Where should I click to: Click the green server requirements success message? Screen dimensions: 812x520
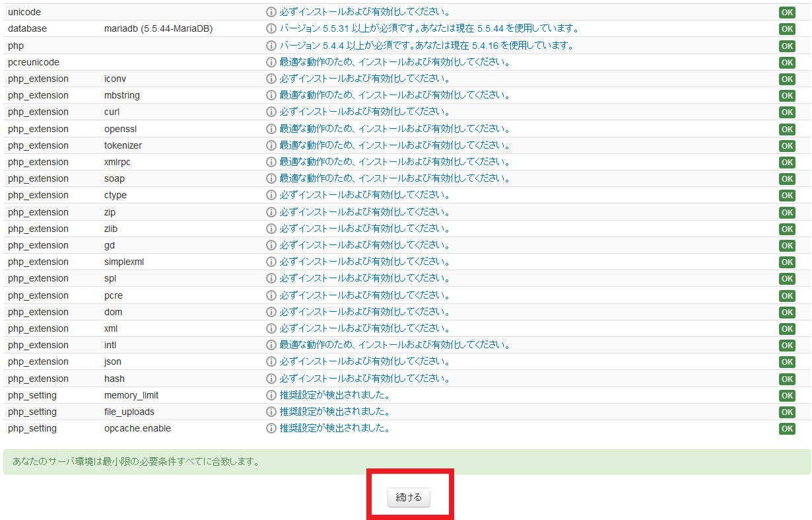point(406,461)
